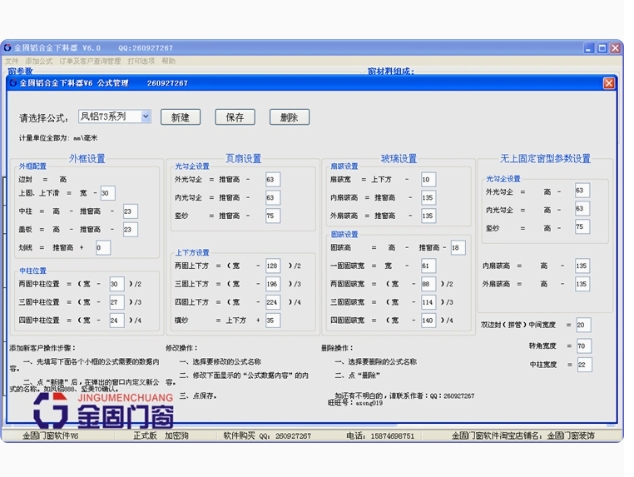Click the 固玻设置 group label
Viewport: 634px width, 477px height.
344,234
